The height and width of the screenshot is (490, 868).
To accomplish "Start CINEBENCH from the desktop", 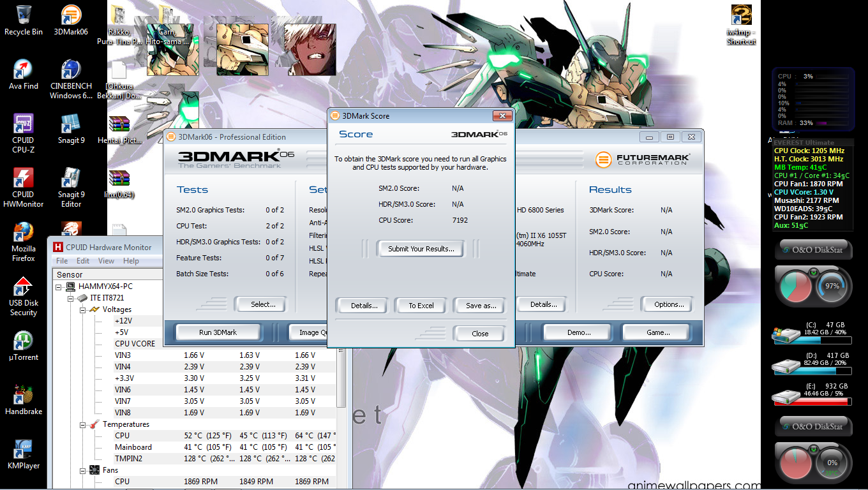I will coord(71,79).
